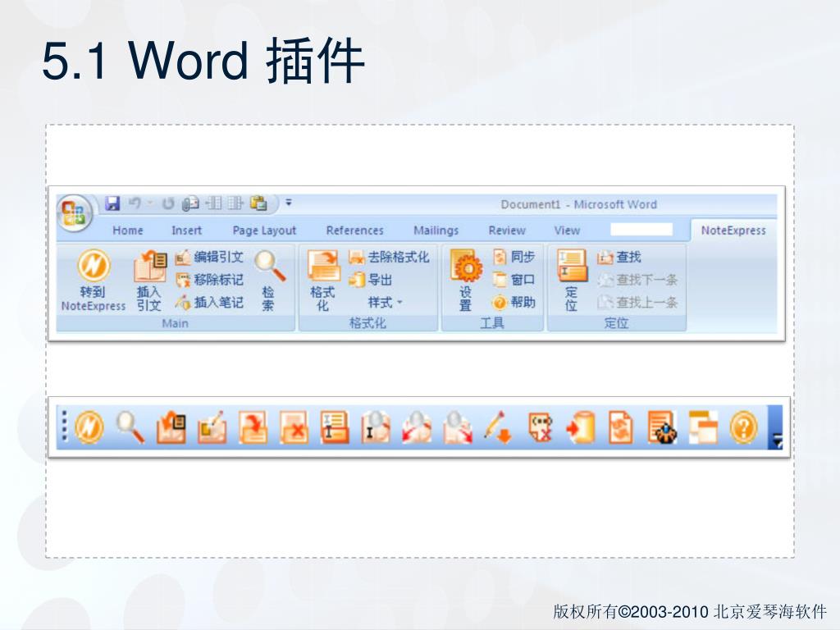Click insert citation book icon in floating toolbar
Screen dimensions: 840x630
pos(171,427)
